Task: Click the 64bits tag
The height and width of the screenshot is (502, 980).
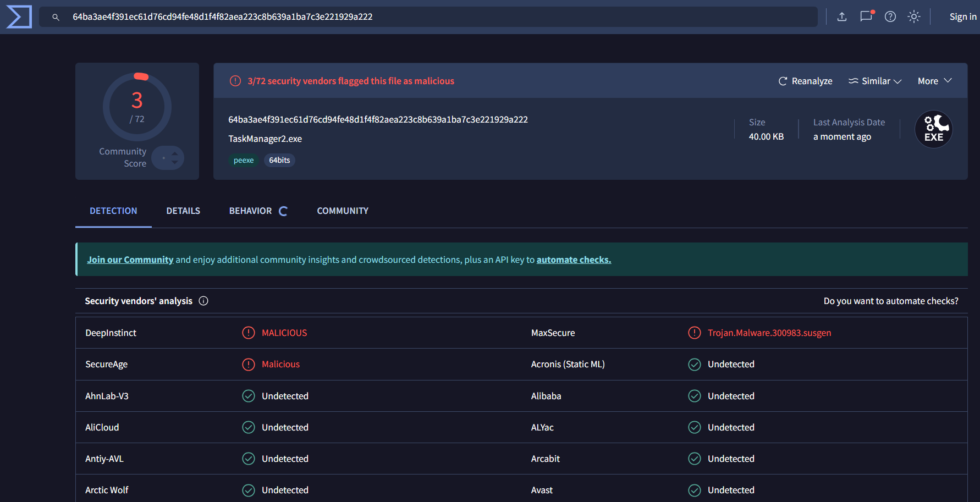Action: (x=279, y=160)
